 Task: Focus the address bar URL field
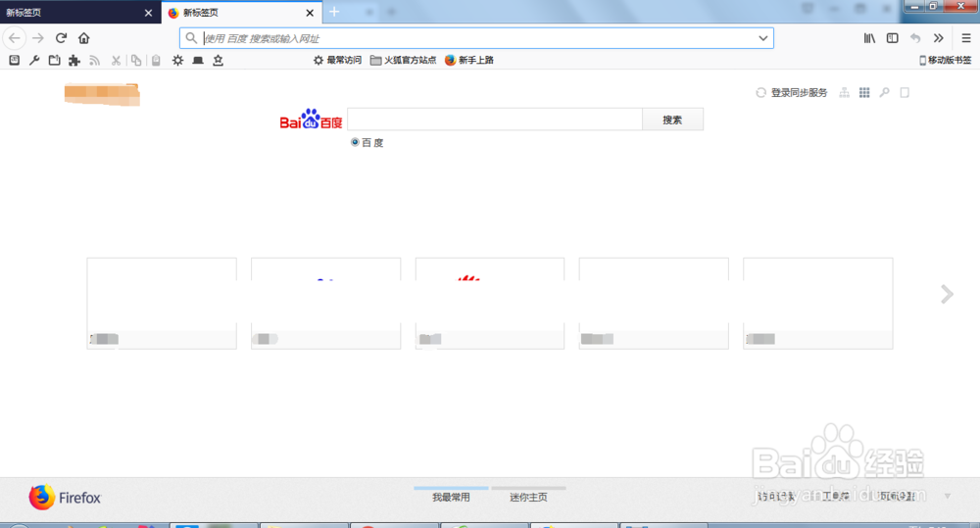pos(478,38)
